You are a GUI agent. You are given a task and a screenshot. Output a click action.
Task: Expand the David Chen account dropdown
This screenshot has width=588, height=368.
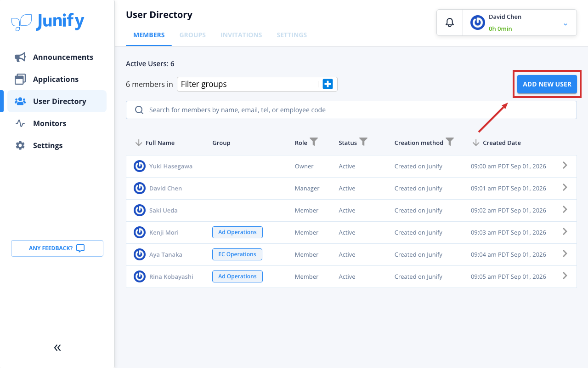[x=565, y=24]
